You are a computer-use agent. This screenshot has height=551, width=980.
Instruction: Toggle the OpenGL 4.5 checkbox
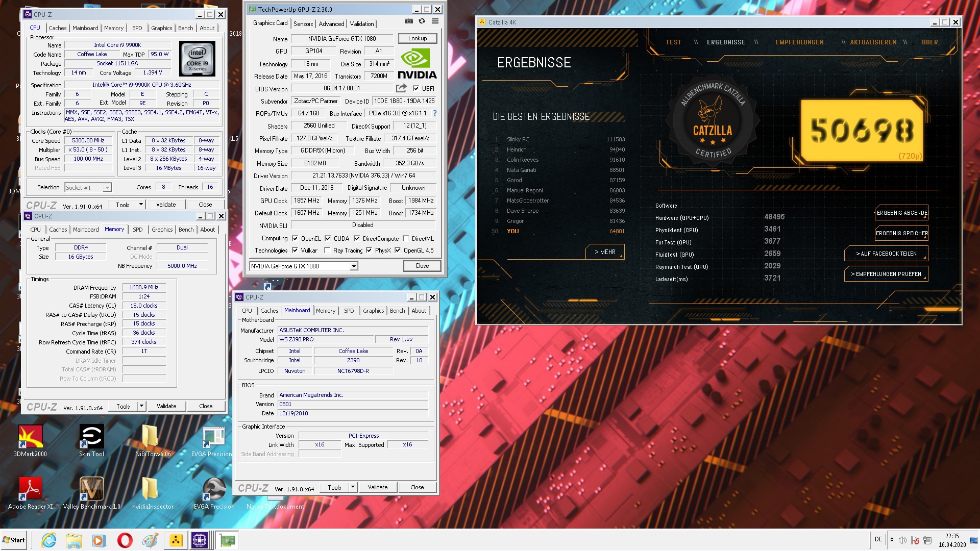tap(398, 250)
